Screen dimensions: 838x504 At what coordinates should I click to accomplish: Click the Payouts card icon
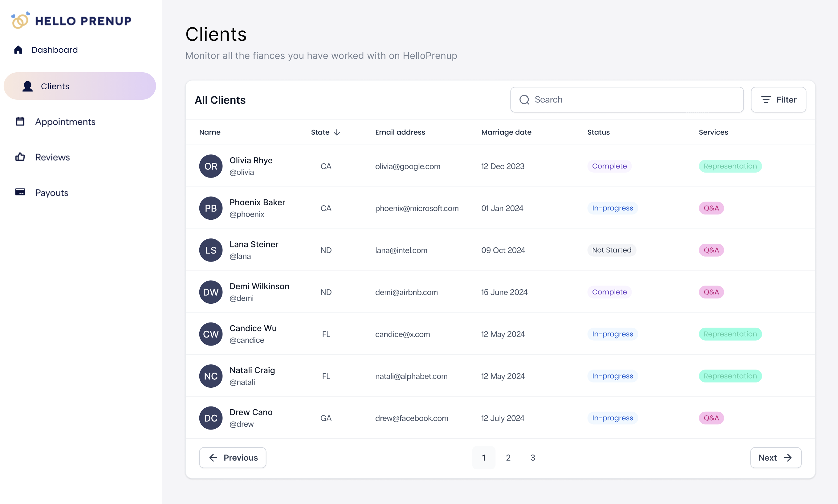(x=20, y=192)
